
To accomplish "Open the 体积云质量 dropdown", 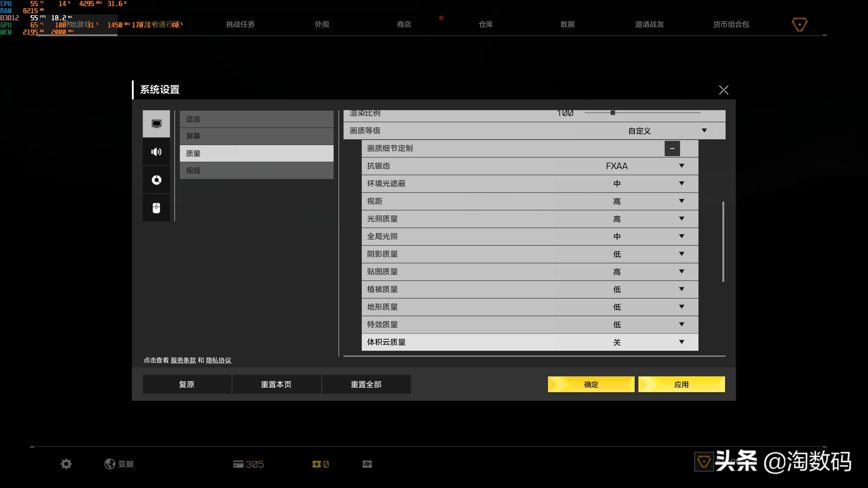I will (682, 342).
